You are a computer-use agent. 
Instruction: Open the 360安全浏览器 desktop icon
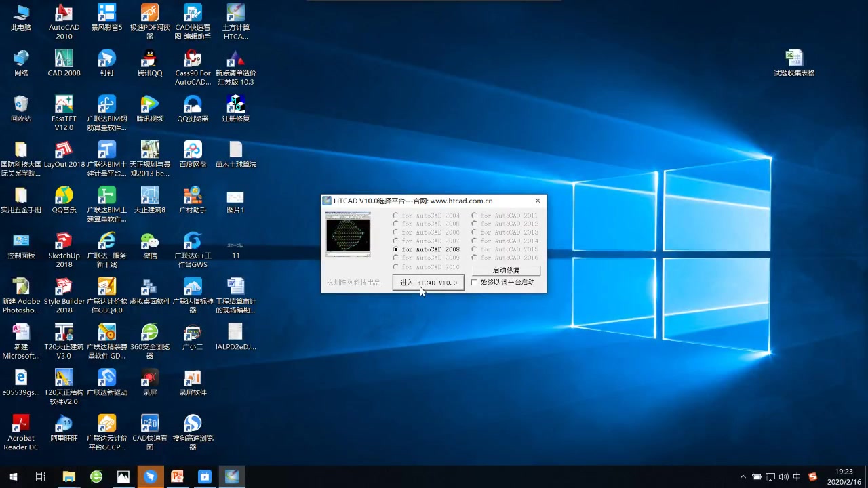pyautogui.click(x=150, y=341)
